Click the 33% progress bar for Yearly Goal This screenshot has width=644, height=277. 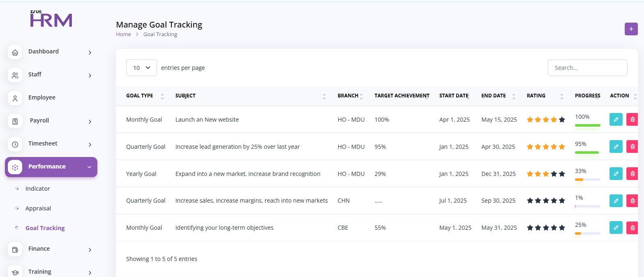(x=587, y=180)
